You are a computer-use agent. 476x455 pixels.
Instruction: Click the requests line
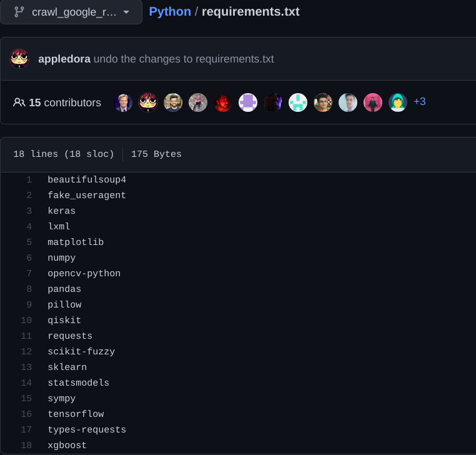coord(70,336)
